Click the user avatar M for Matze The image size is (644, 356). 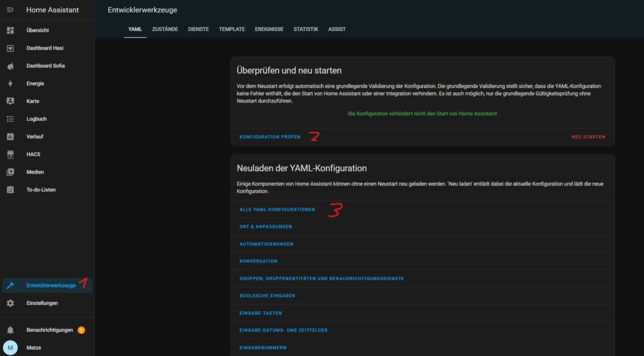coord(10,348)
